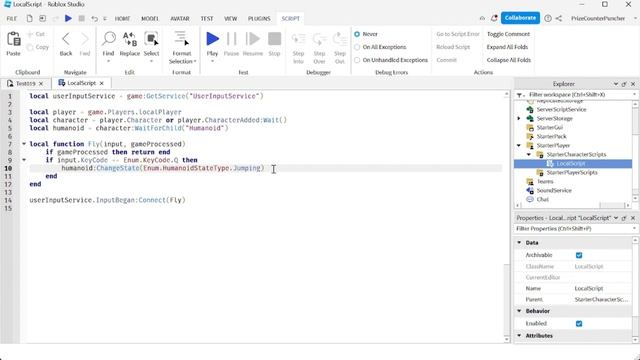Select ServerScriptService in Explorer
The height and width of the screenshot is (360, 640).
click(561, 110)
